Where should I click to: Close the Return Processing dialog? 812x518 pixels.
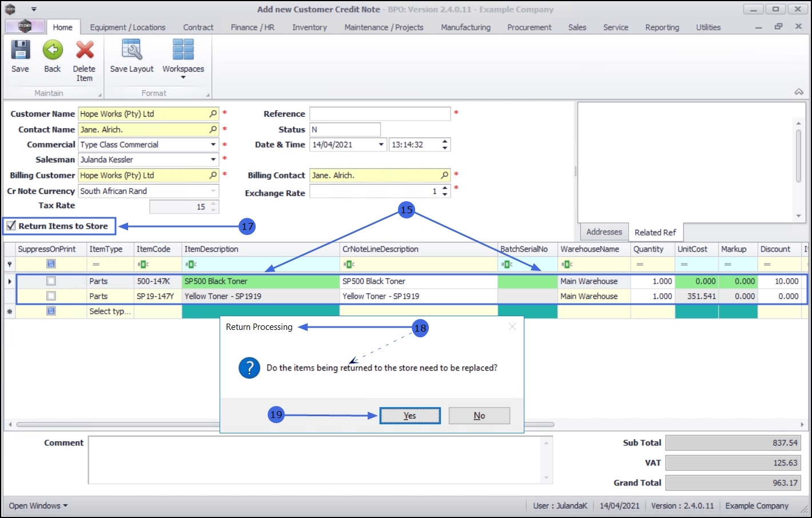pos(512,326)
